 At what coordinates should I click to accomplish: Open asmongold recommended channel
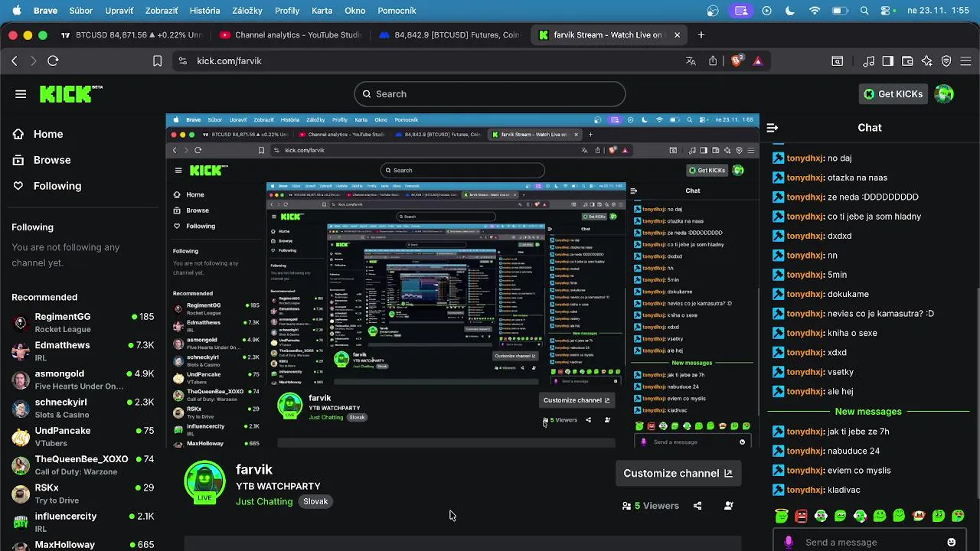click(83, 380)
